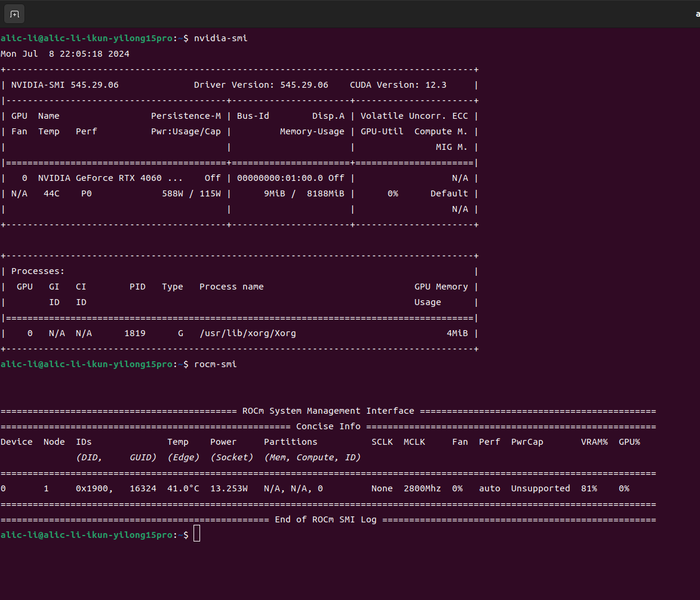Click the PID 1819 entry
The height and width of the screenshot is (600, 700).
coord(134,333)
